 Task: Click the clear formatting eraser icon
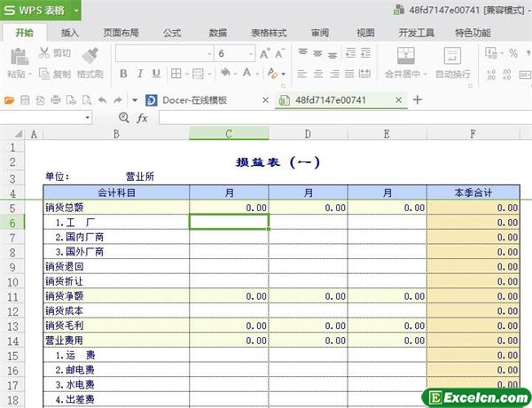tap(272, 73)
